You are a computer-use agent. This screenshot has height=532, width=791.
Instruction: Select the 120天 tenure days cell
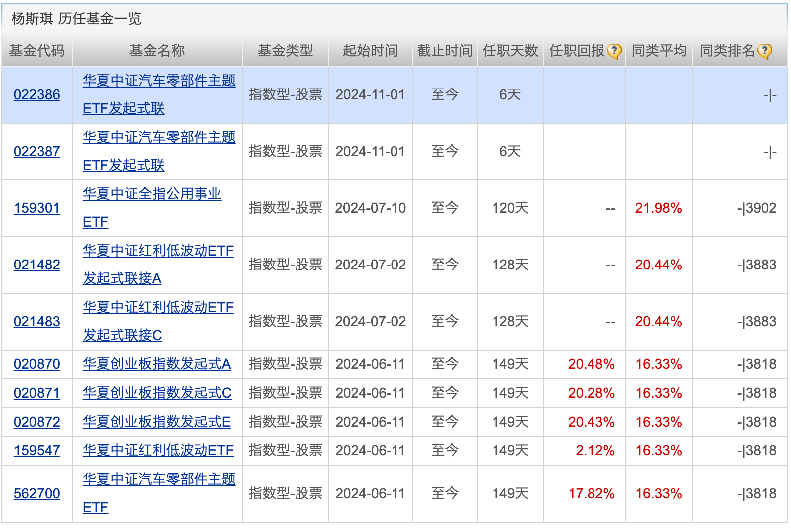pyautogui.click(x=510, y=208)
